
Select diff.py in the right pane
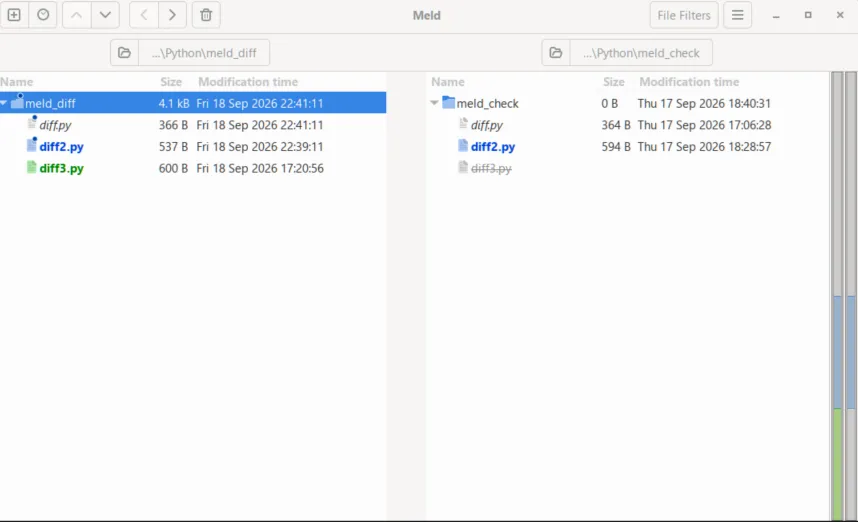point(486,125)
